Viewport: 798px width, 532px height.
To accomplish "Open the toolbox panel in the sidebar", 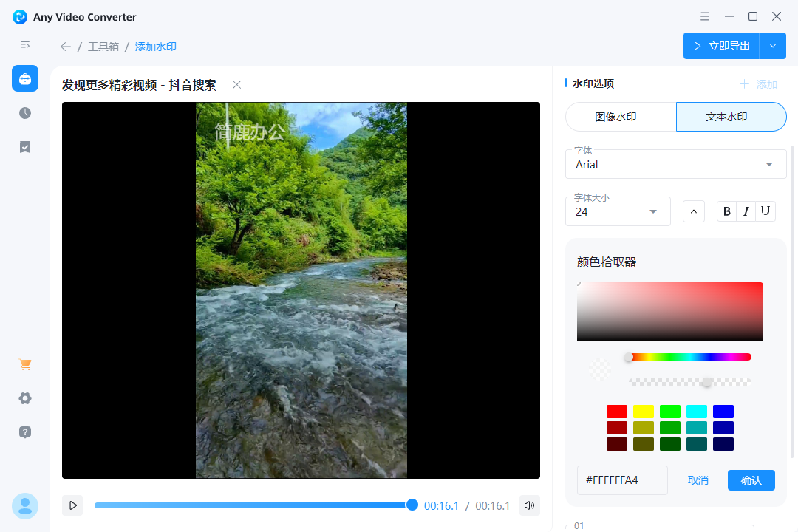I will point(24,78).
